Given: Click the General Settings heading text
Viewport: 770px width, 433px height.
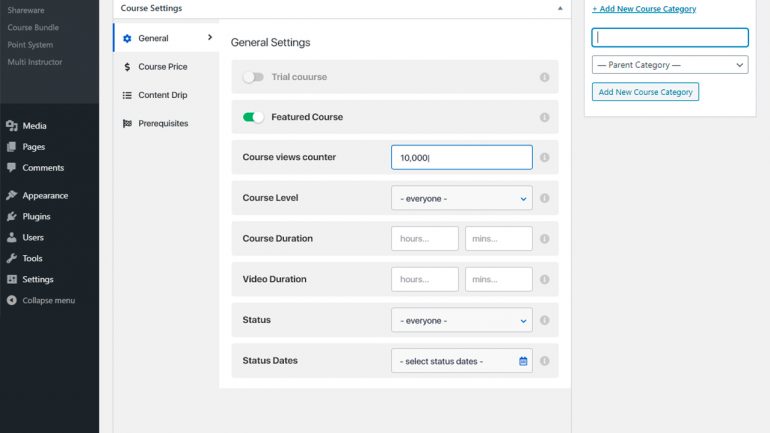Looking at the screenshot, I should click(271, 43).
